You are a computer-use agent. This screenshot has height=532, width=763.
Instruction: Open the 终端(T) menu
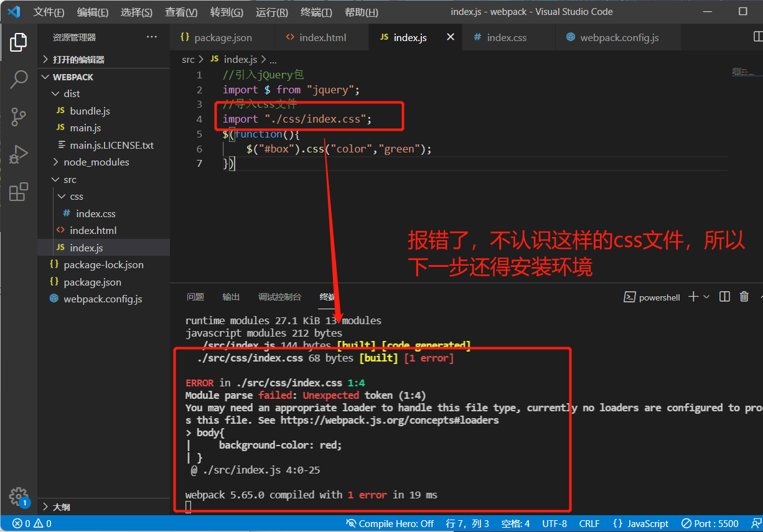click(x=316, y=12)
